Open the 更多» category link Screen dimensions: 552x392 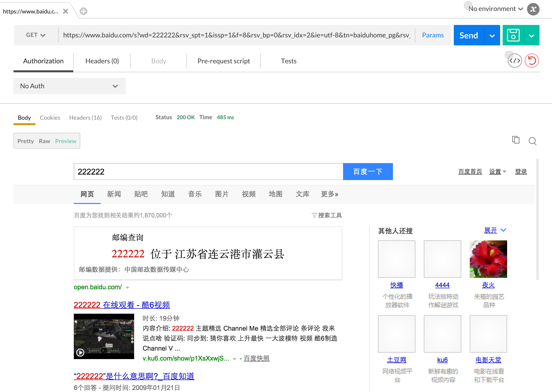(x=329, y=194)
